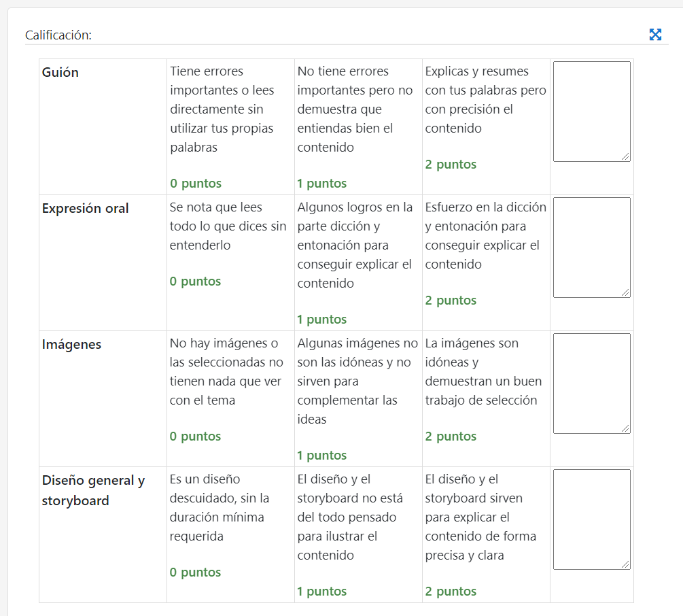683x616 pixels.
Task: Expand the Calificación panel with fullscreen icon
Action: click(x=655, y=35)
